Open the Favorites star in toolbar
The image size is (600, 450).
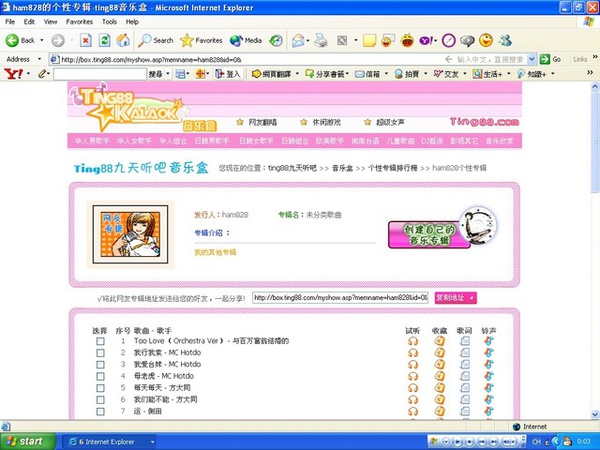(201, 40)
